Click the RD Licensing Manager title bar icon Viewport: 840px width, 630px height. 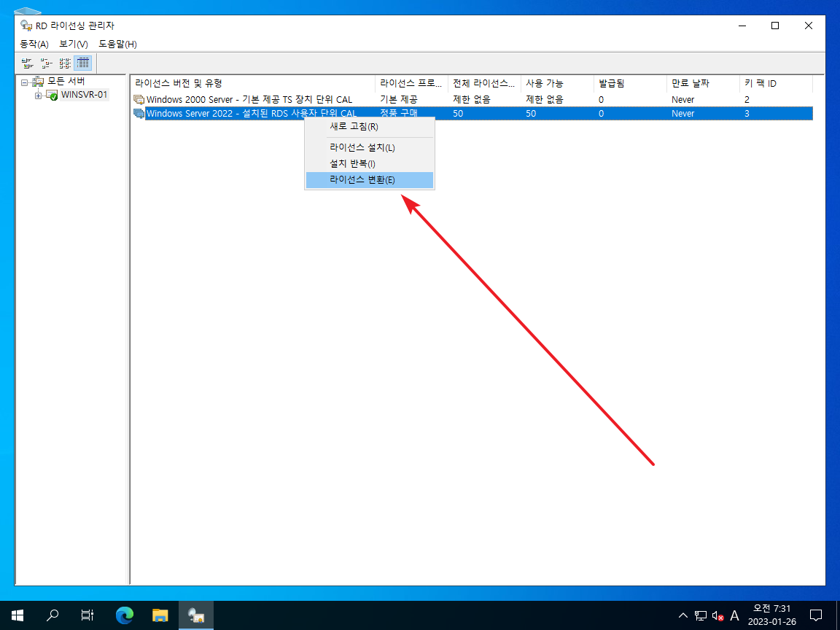(x=26, y=26)
